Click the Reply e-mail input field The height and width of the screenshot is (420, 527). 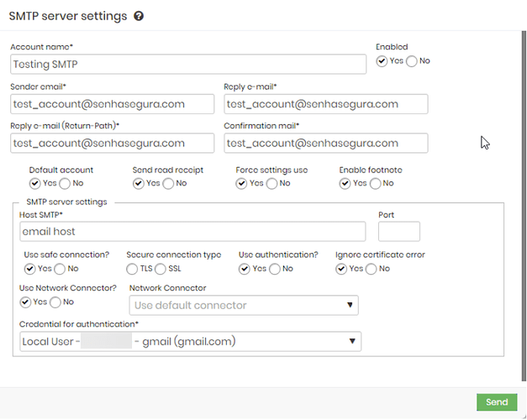click(326, 104)
